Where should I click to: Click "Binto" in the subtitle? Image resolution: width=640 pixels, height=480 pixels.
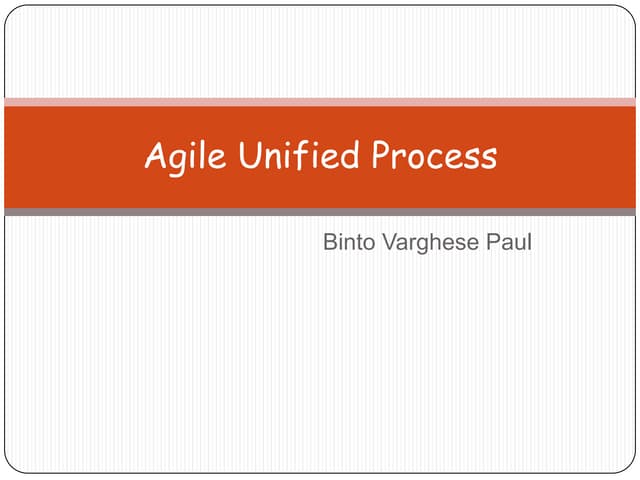point(346,243)
